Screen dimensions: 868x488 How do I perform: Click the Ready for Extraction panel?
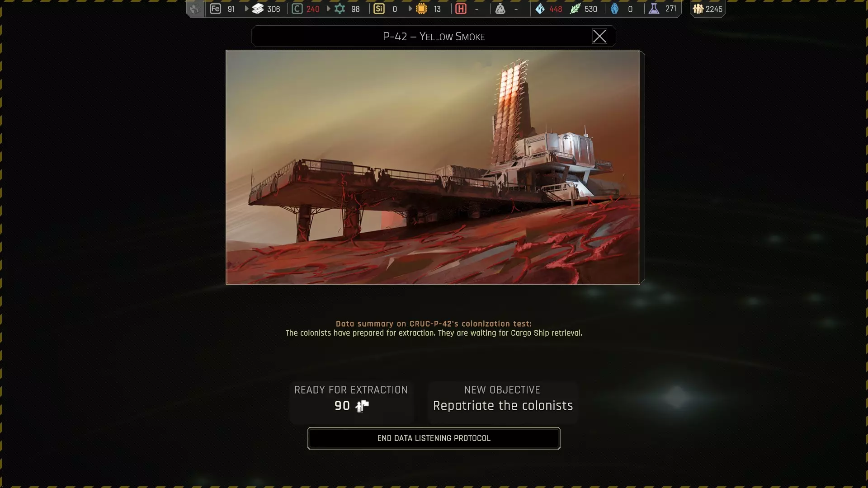pyautogui.click(x=351, y=402)
